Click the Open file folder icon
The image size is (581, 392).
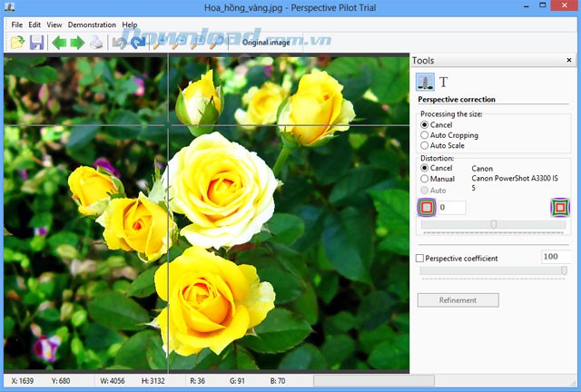[17, 42]
